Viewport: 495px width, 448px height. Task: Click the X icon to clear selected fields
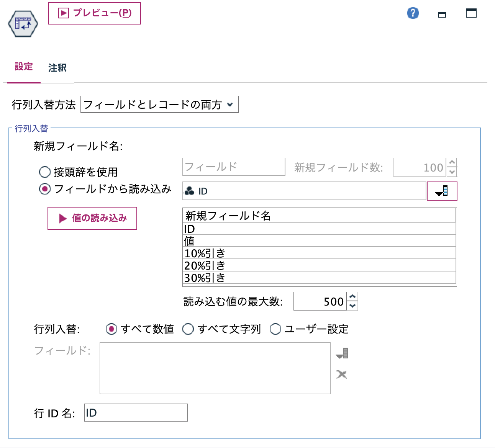pos(341,374)
